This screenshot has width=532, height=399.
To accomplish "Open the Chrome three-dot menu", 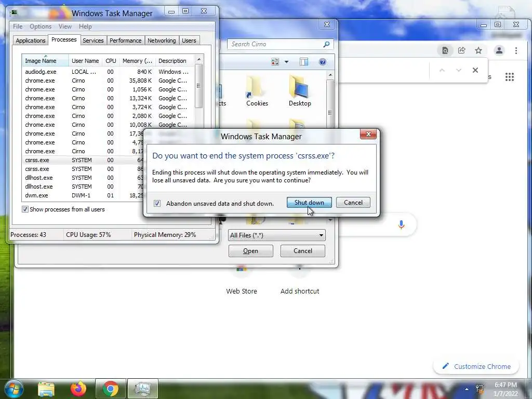I will (x=516, y=50).
